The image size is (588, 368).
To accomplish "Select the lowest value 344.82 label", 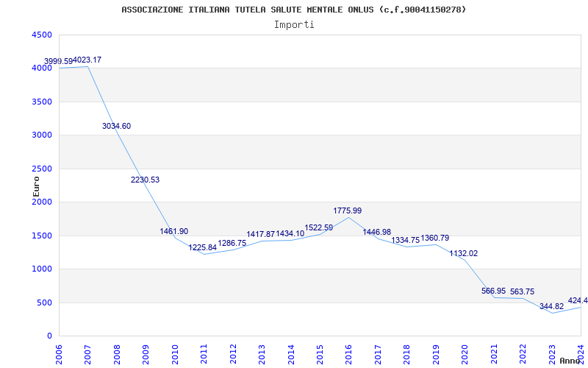I will tap(552, 306).
